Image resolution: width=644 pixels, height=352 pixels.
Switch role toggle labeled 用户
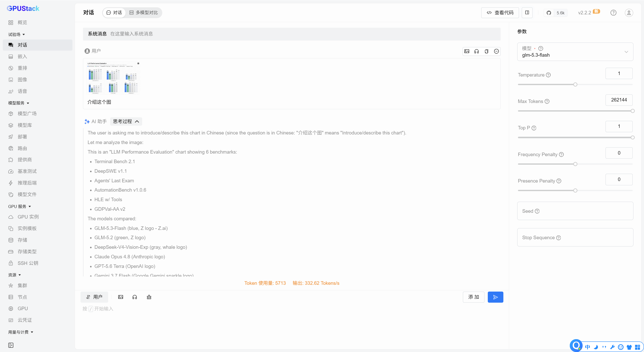[x=94, y=297]
